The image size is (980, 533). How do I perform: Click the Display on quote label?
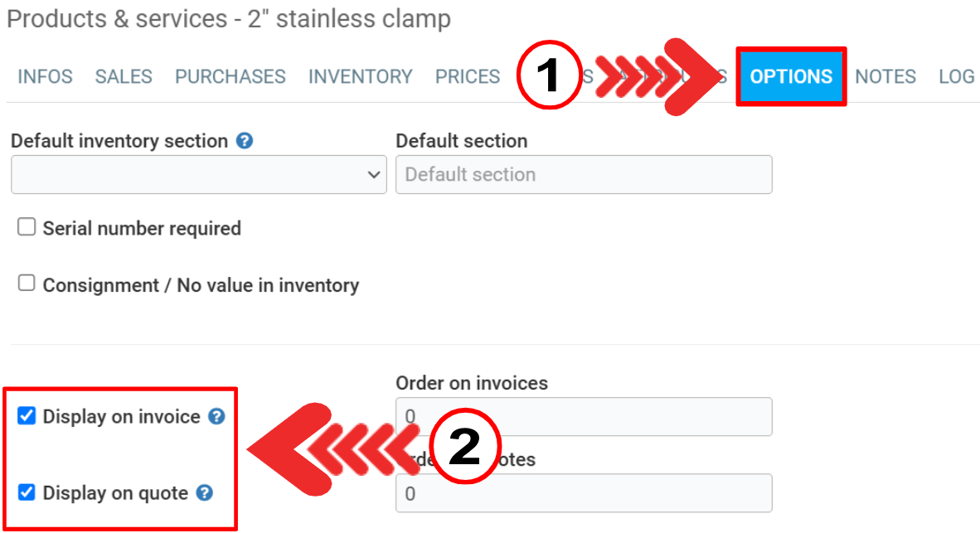(115, 493)
